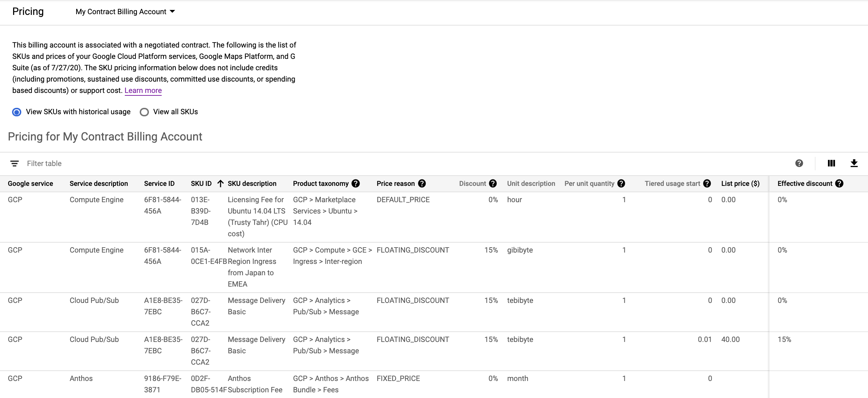
Task: Click the column display toggle icon
Action: [831, 163]
